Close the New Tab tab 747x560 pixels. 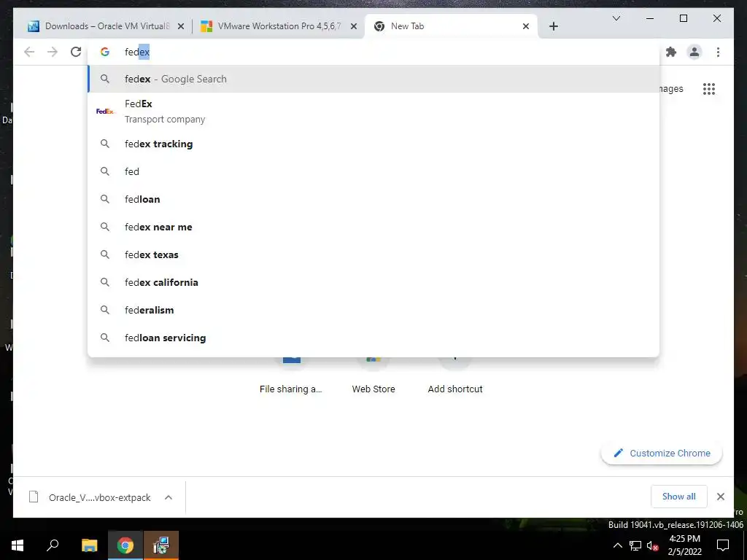(525, 26)
